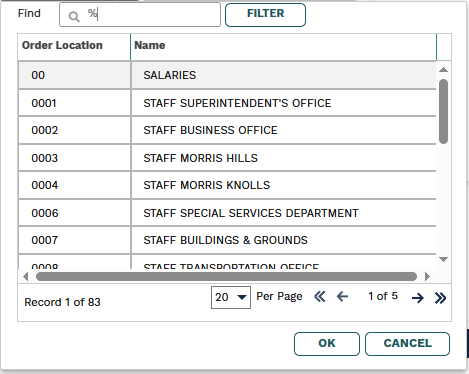Dismiss dialog with the CANCEL button
Viewport: 469px width, 374px height.
(407, 344)
